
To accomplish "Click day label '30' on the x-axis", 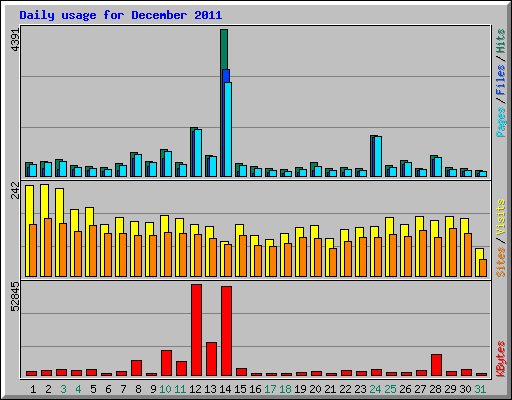I will (465, 389).
